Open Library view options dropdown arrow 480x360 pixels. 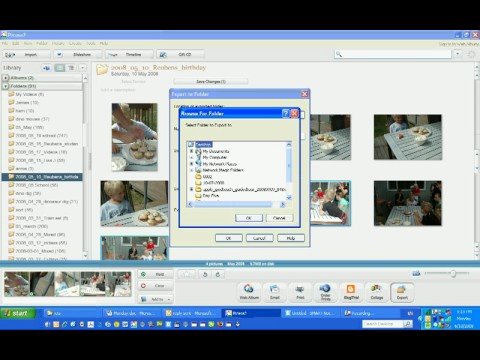click(83, 68)
